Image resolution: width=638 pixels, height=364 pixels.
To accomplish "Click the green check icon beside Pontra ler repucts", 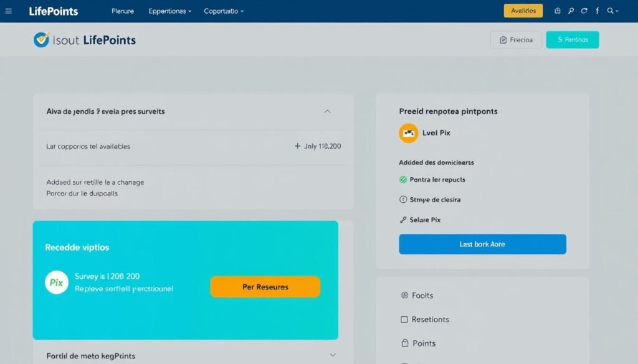I will pyautogui.click(x=403, y=180).
